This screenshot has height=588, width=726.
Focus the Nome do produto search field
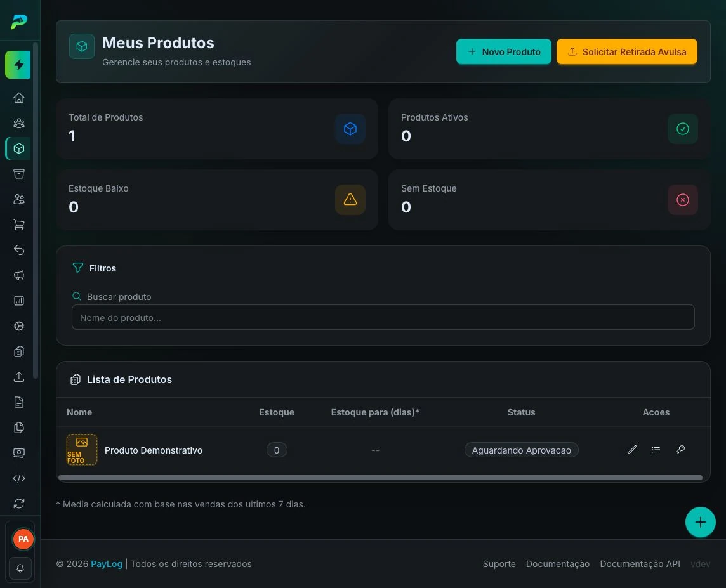383,317
